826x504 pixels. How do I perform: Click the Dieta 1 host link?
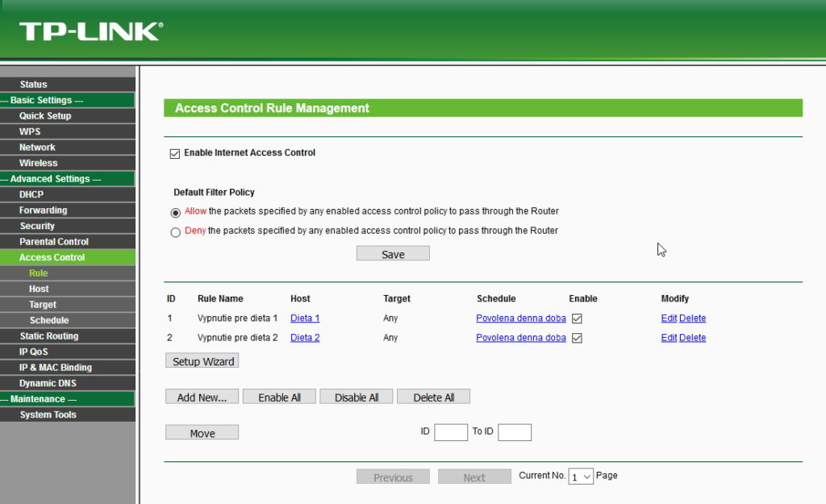tap(305, 319)
